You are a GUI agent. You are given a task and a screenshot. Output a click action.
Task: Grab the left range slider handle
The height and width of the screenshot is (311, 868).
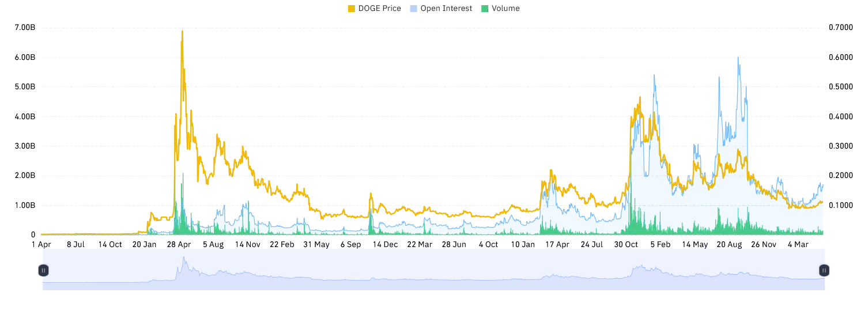[43, 270]
